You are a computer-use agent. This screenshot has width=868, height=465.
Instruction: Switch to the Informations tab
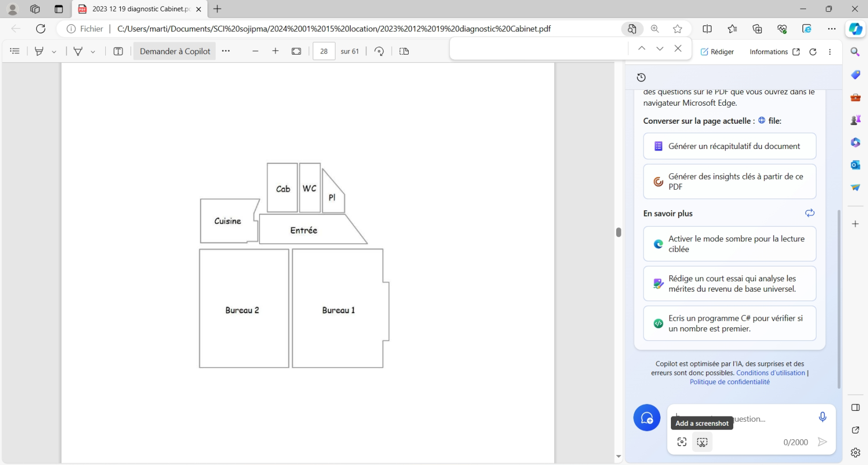[775, 52]
